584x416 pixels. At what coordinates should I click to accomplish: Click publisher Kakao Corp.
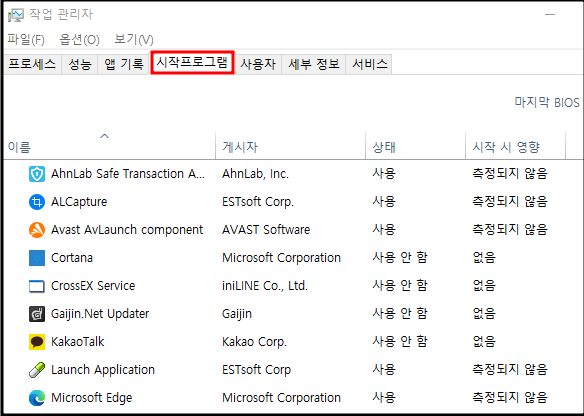(255, 342)
